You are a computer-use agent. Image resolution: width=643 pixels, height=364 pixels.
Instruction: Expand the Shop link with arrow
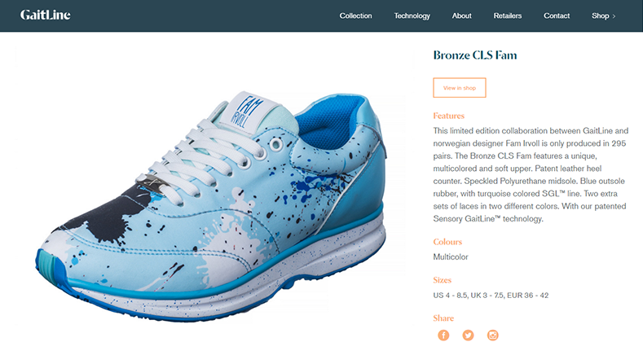pyautogui.click(x=603, y=16)
